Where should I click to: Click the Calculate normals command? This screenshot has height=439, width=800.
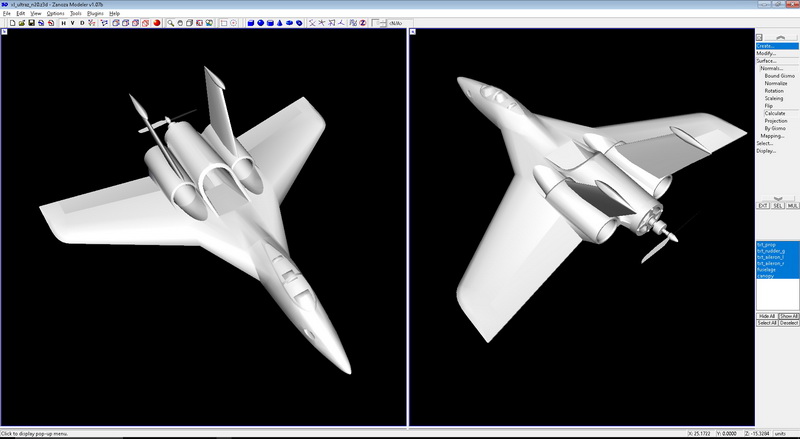(x=775, y=113)
